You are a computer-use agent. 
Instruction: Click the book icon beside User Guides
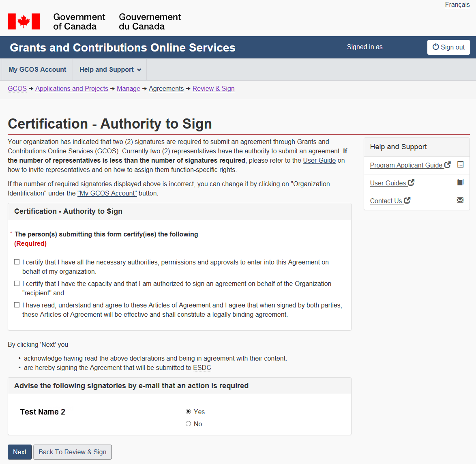(x=460, y=182)
